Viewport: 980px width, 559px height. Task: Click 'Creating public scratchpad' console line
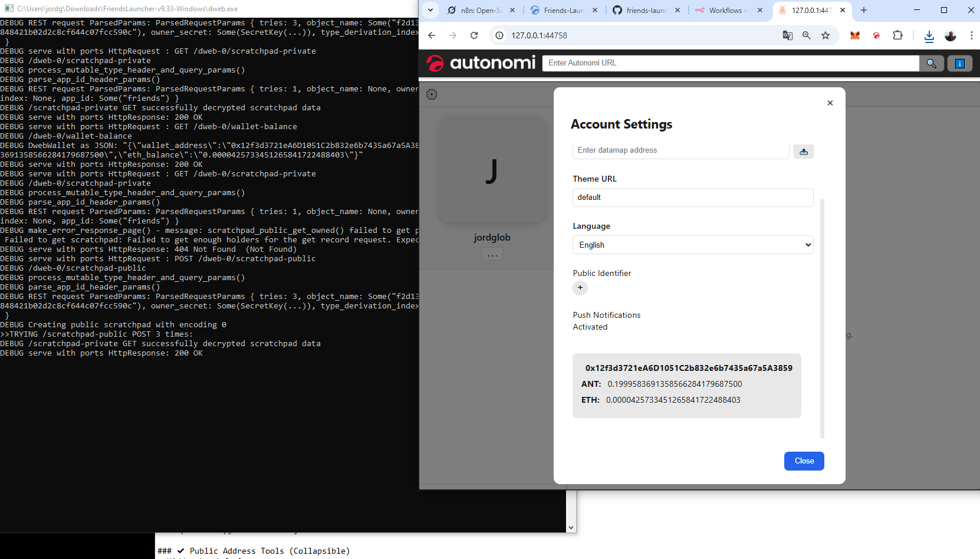click(x=113, y=325)
